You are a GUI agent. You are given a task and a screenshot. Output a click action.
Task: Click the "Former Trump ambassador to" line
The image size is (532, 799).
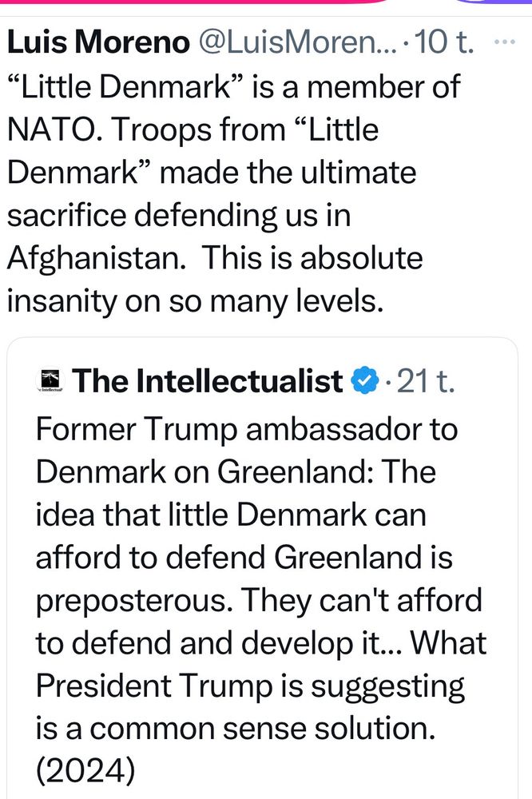[x=246, y=430]
